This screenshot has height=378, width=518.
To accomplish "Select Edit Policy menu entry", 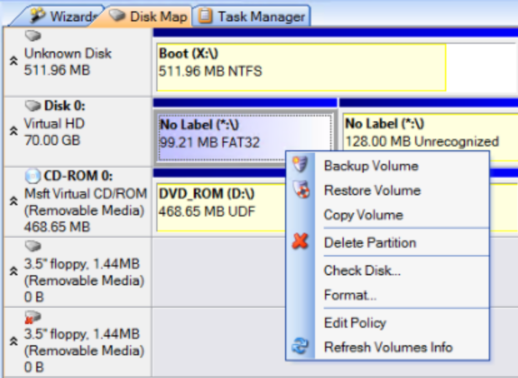I will (387, 323).
